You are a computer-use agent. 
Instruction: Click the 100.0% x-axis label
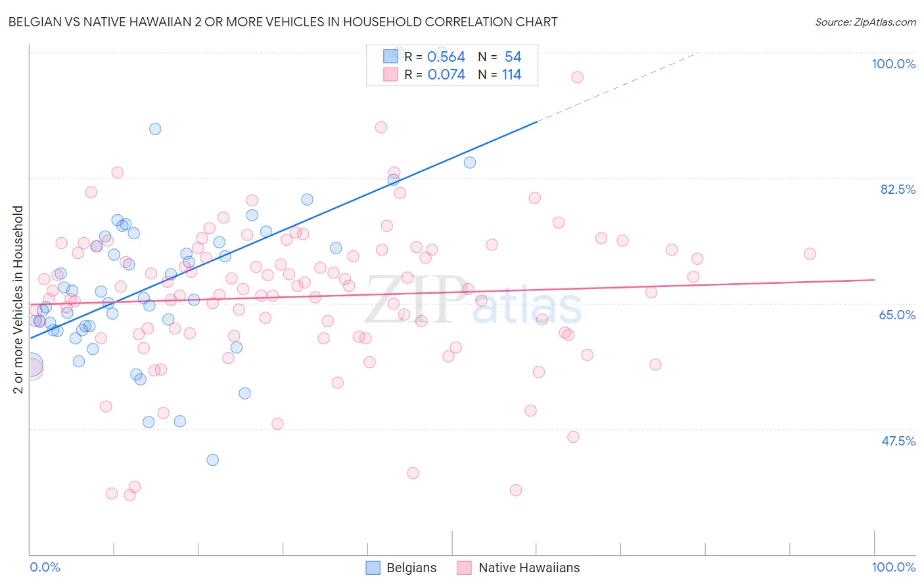[893, 567]
